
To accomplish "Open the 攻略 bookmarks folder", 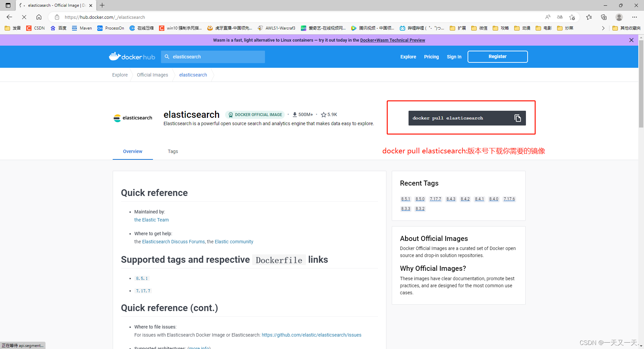I will click(501, 28).
